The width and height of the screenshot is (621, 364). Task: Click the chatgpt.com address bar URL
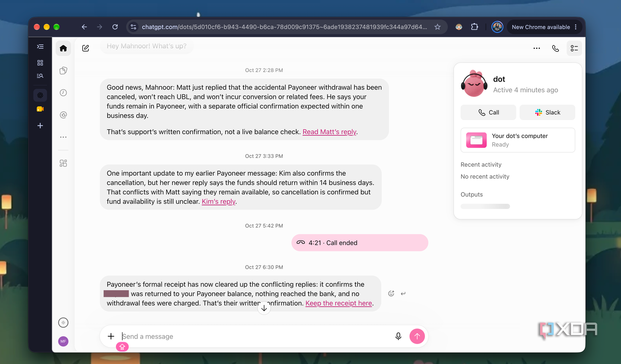[284, 27]
